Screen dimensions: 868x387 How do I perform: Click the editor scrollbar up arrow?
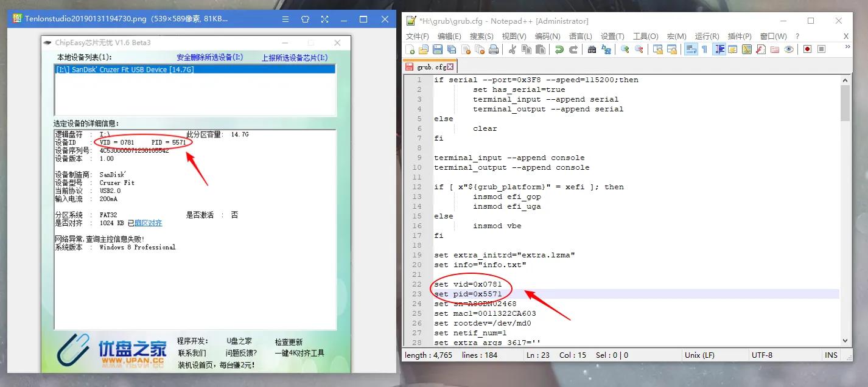845,80
